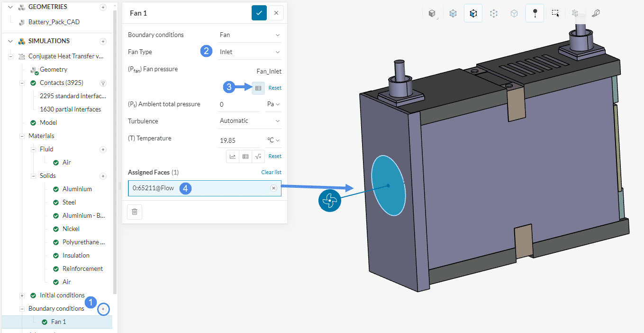
Task: Open the Turbulence dropdown
Action: click(x=250, y=121)
